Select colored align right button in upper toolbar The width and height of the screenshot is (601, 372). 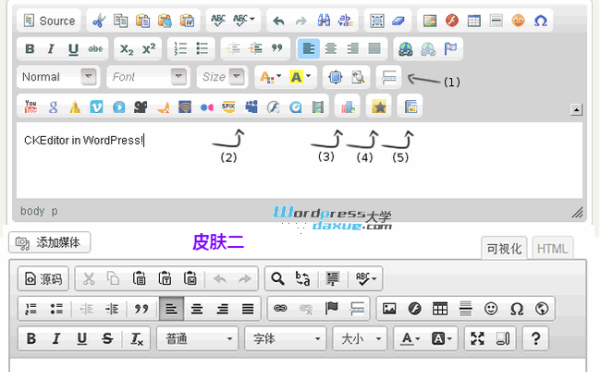point(353,49)
